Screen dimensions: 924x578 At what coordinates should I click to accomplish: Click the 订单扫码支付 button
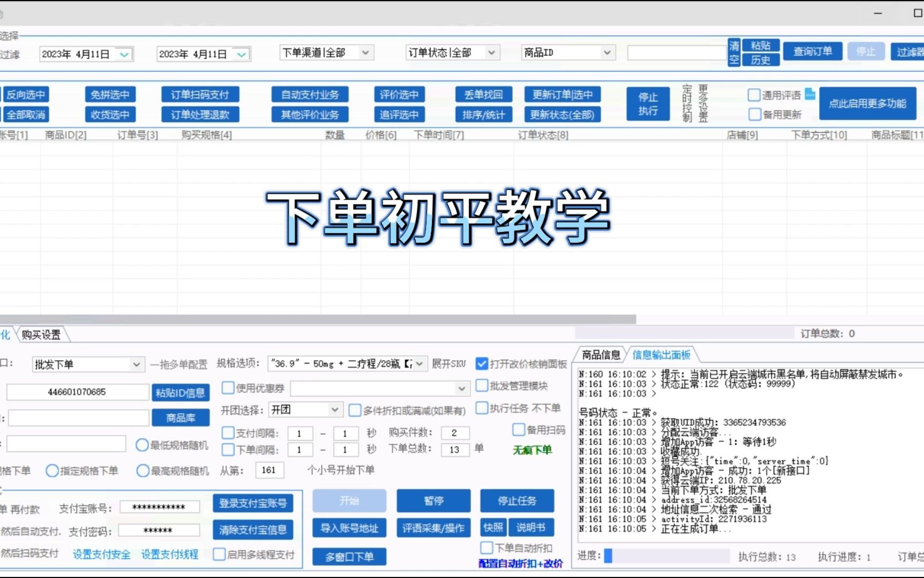200,95
